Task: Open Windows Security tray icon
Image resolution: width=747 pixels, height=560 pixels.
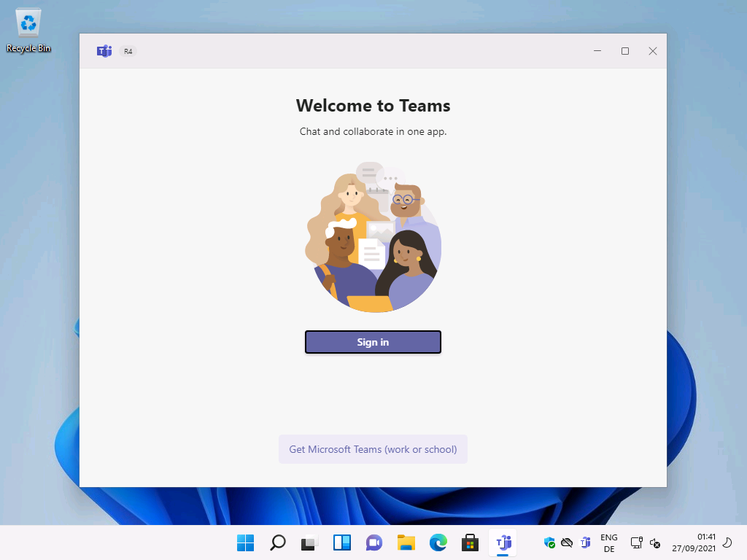Action: click(x=549, y=542)
